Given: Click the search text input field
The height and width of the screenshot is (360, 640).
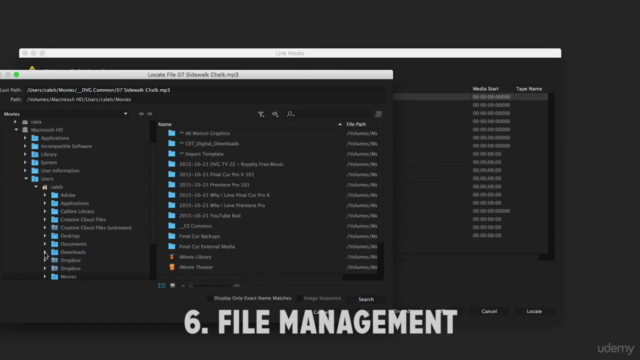Looking at the screenshot, I should tap(332, 114).
